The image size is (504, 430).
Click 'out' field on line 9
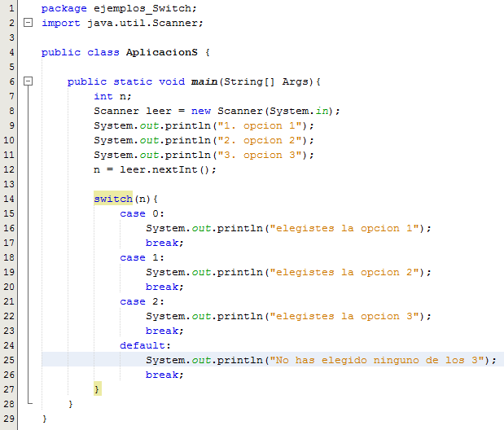(149, 125)
